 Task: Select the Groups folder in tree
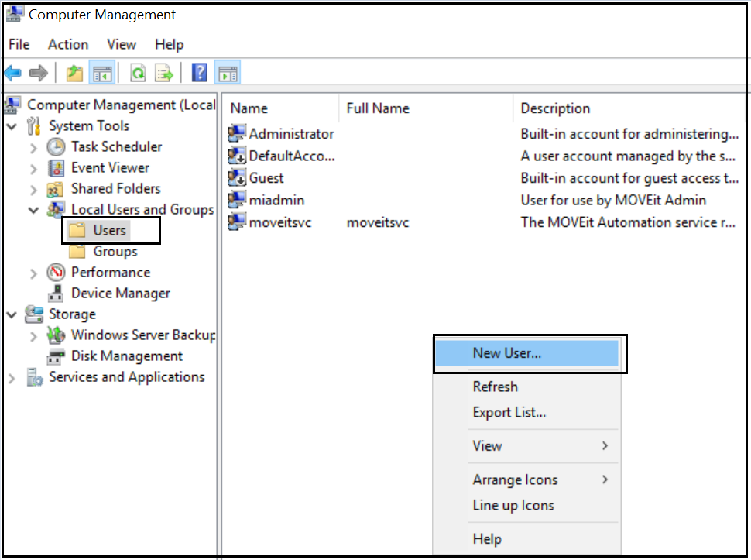pos(115,252)
